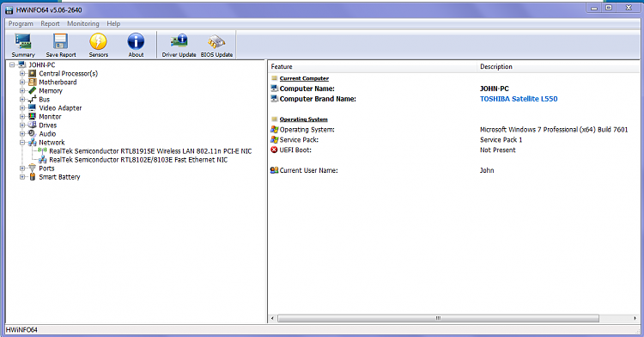Expand the Central Processor(s) node
This screenshot has width=644, height=337.
click(x=22, y=74)
